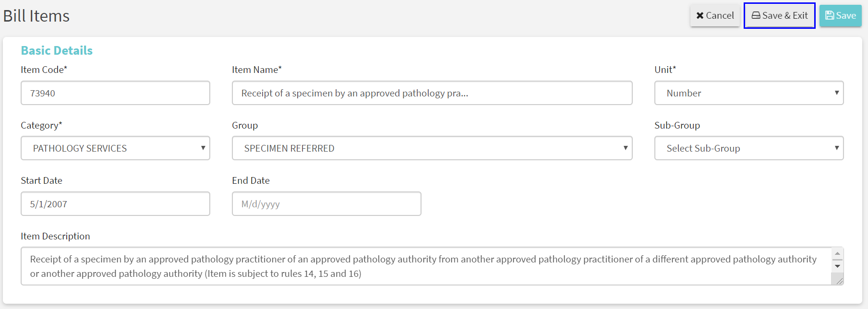Click the Start Date field showing 5/1/2007
The image size is (868, 309).
[115, 203]
